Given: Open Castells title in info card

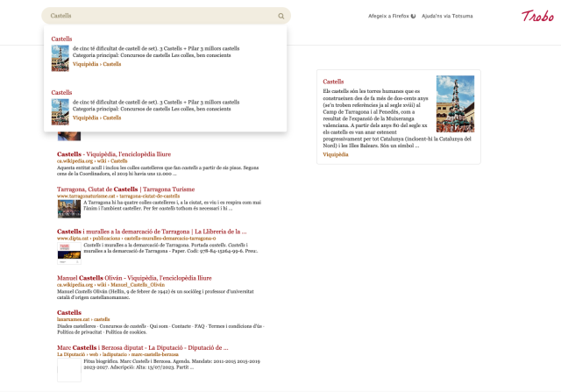Looking at the screenshot, I should 333,82.
